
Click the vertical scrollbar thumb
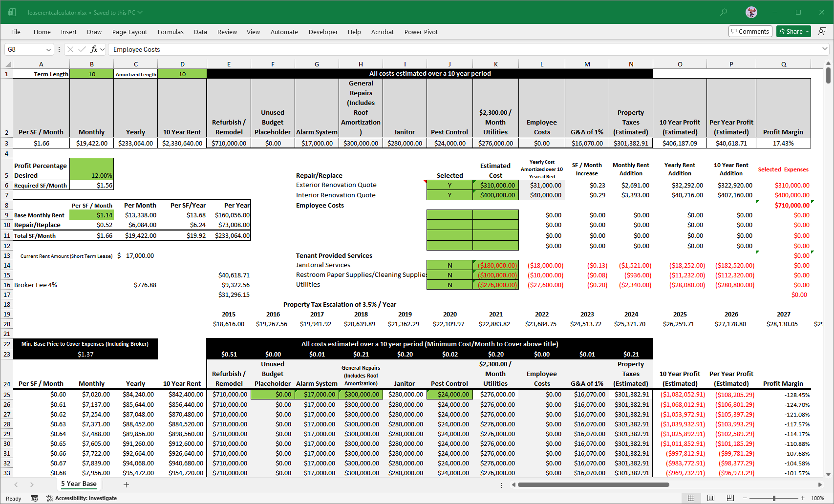click(x=828, y=75)
